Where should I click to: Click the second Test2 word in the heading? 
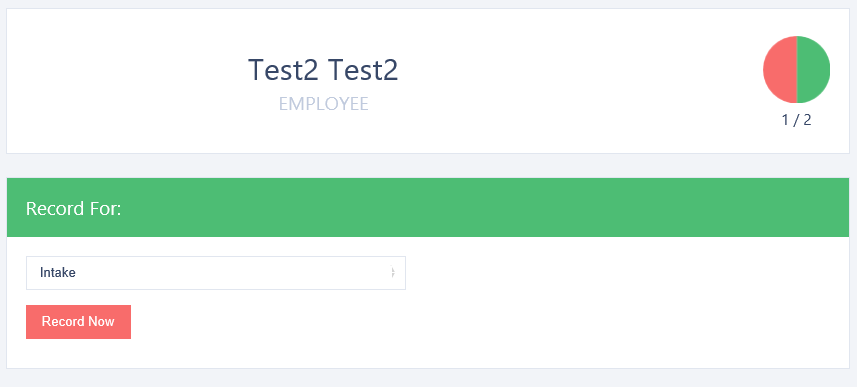click(363, 70)
